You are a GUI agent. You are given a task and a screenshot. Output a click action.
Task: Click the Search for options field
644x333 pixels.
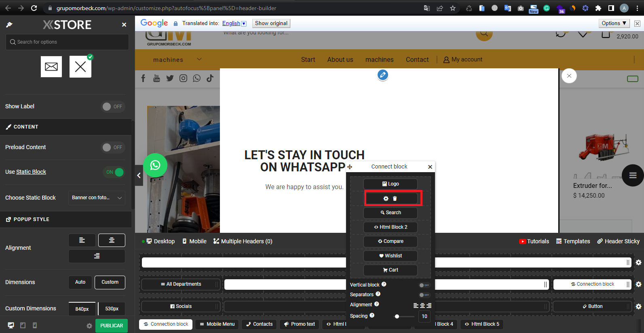click(x=68, y=42)
